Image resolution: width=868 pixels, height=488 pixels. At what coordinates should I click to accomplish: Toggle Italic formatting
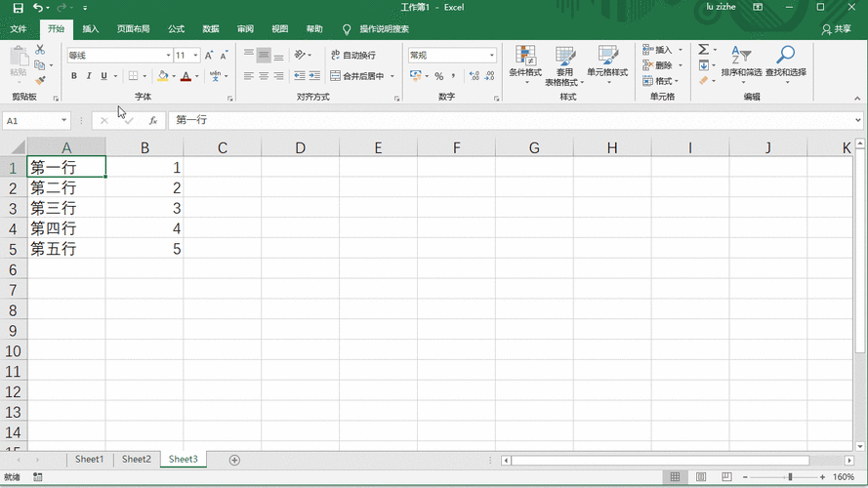[x=89, y=76]
